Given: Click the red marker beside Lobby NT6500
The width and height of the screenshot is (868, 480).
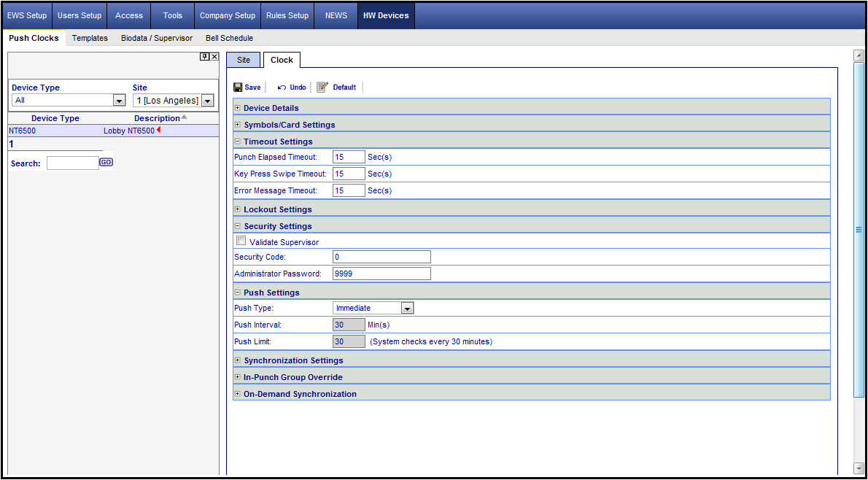Looking at the screenshot, I should (x=158, y=131).
